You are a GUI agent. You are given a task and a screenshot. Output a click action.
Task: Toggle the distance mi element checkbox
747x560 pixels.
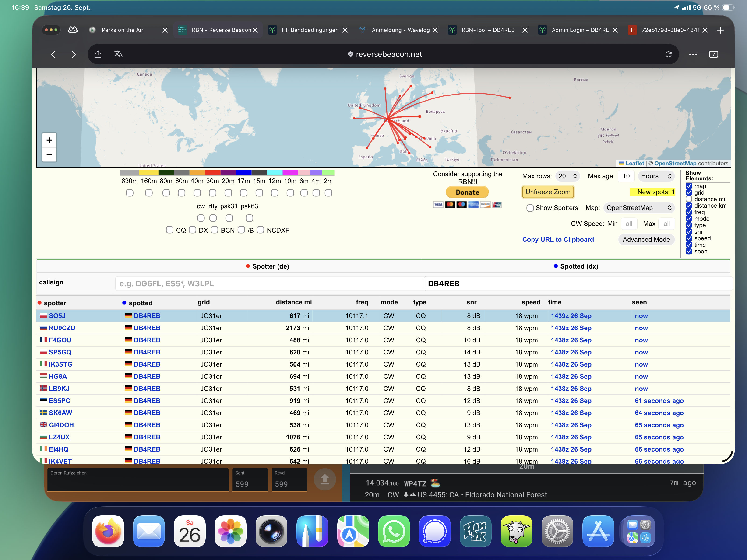pos(689,199)
